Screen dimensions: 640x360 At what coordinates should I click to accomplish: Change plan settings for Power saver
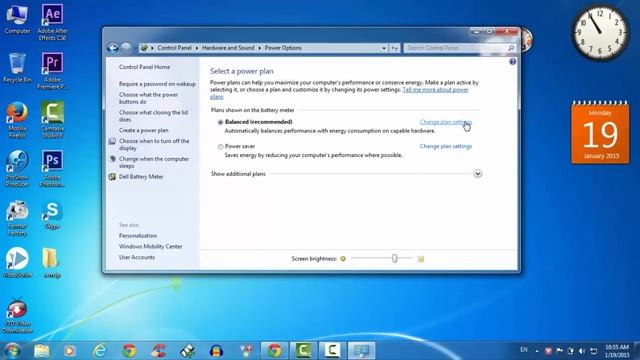click(446, 146)
